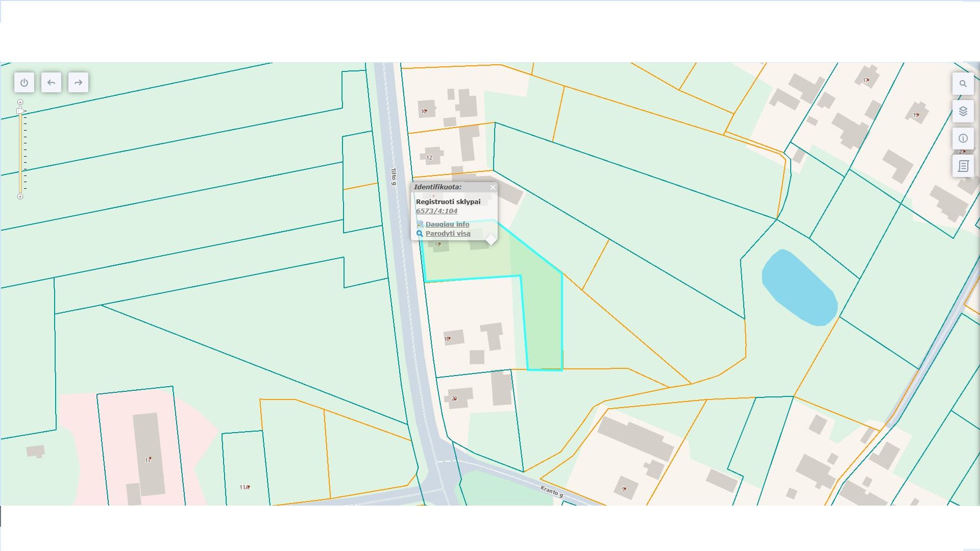The width and height of the screenshot is (980, 551).
Task: Click the blue pond on the map
Action: [799, 288]
